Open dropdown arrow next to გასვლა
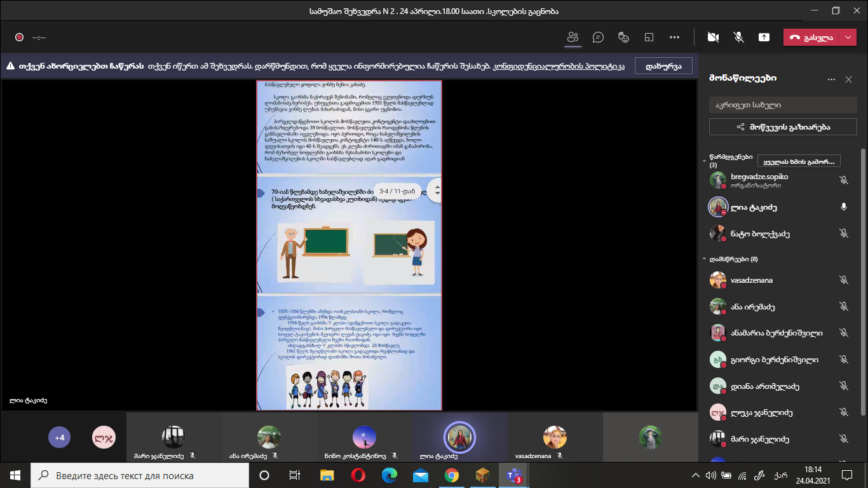868x488 pixels. click(849, 37)
